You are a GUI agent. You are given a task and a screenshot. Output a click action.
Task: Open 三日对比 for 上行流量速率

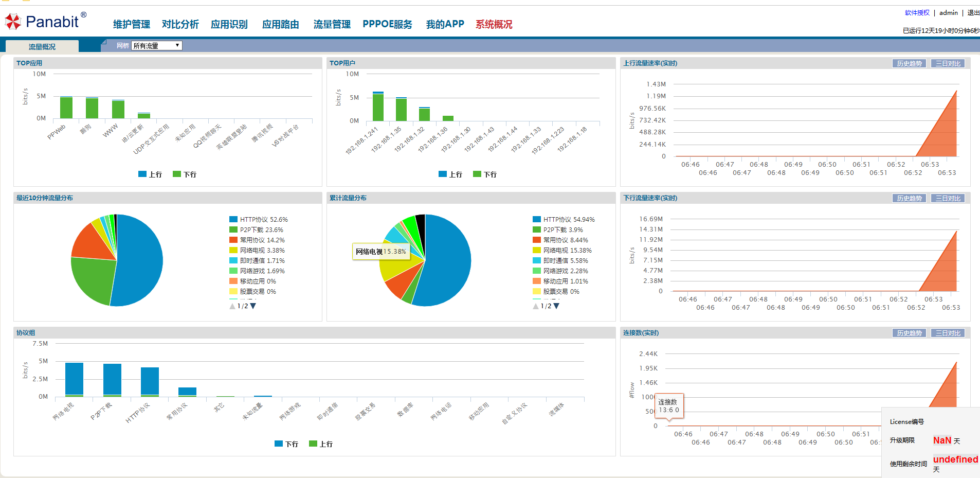click(948, 63)
